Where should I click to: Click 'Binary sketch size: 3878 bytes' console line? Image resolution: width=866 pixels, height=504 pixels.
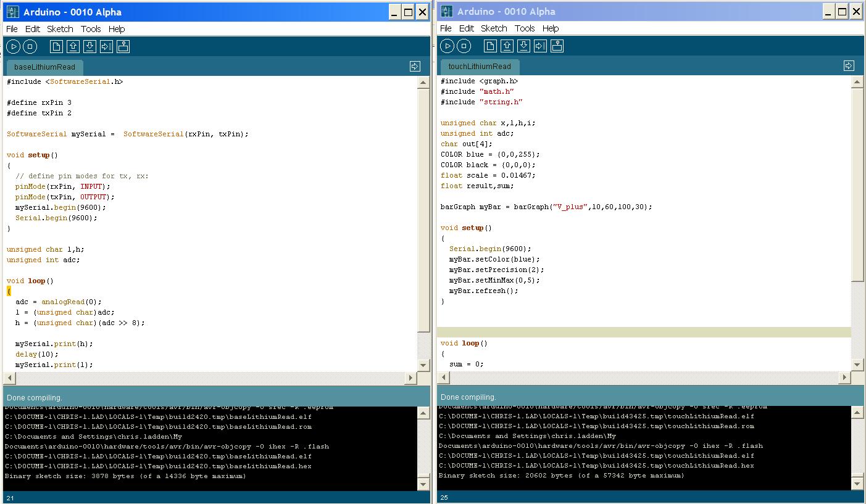[125, 476]
